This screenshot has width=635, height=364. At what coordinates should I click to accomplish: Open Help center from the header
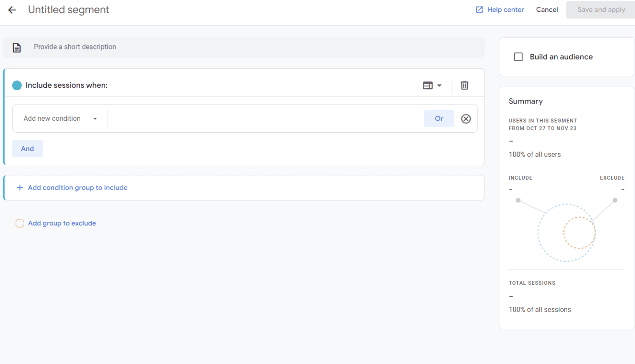coord(504,9)
